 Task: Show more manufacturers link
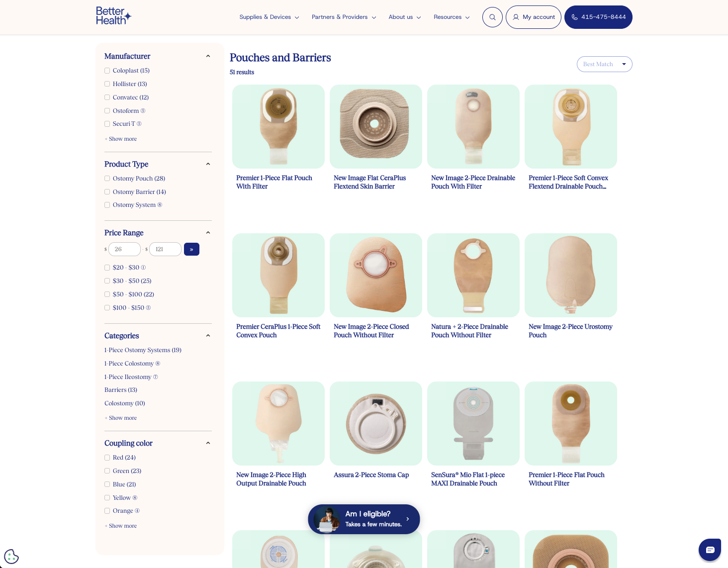121,139
